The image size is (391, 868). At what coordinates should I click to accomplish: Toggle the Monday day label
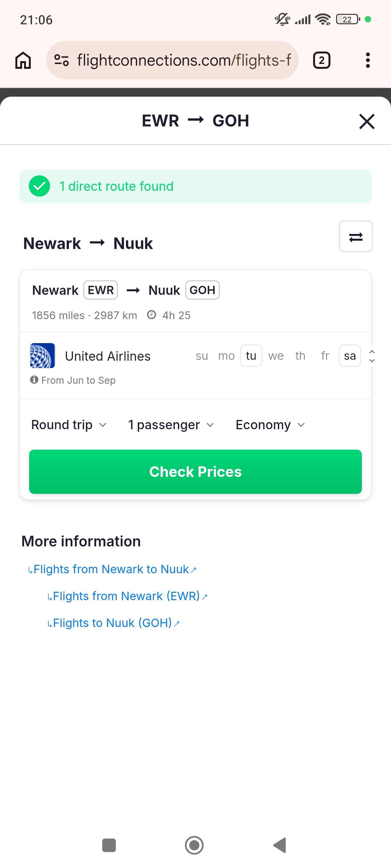click(226, 356)
